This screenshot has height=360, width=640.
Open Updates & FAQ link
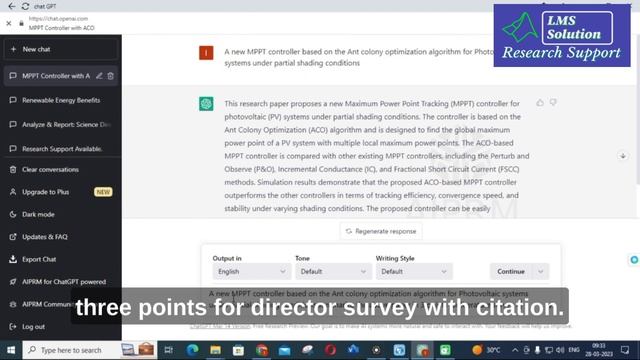click(44, 237)
